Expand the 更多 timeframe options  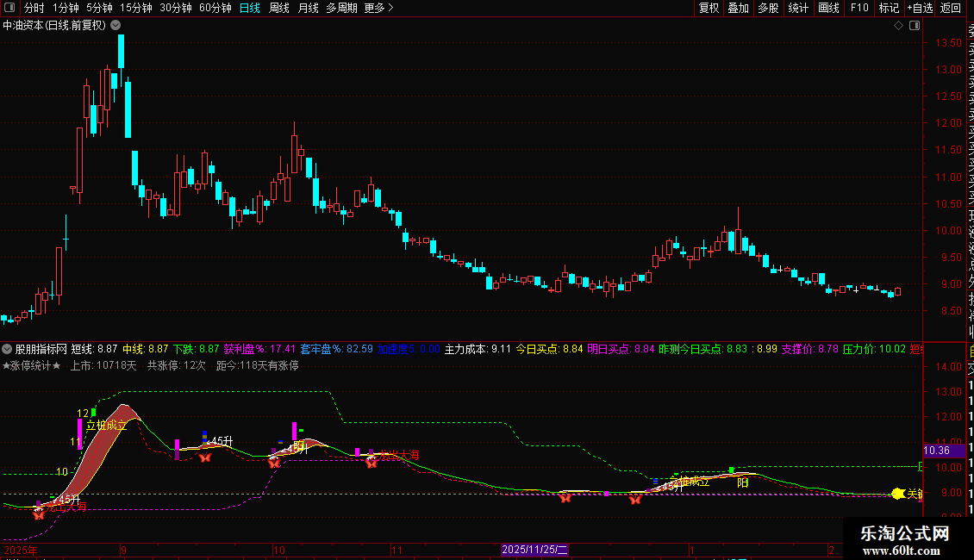point(379,8)
